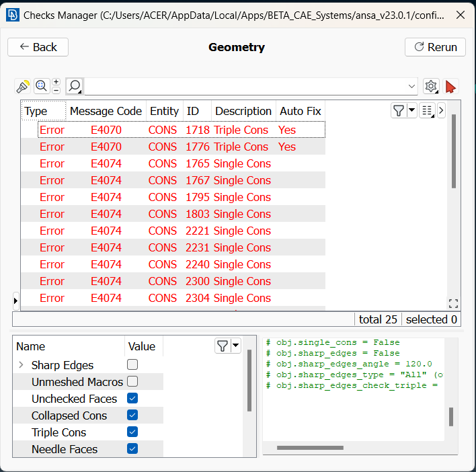Select error row CONS 2240 Single Cons

pos(173,264)
